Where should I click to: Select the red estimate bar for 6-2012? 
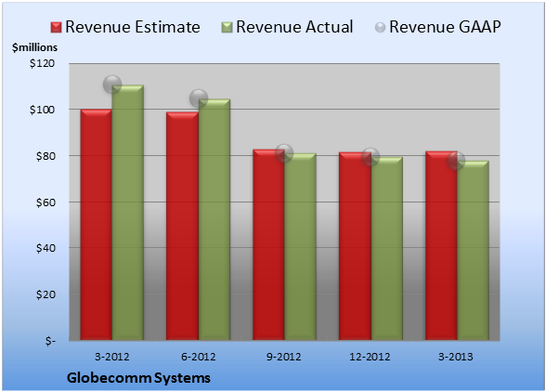click(x=182, y=226)
